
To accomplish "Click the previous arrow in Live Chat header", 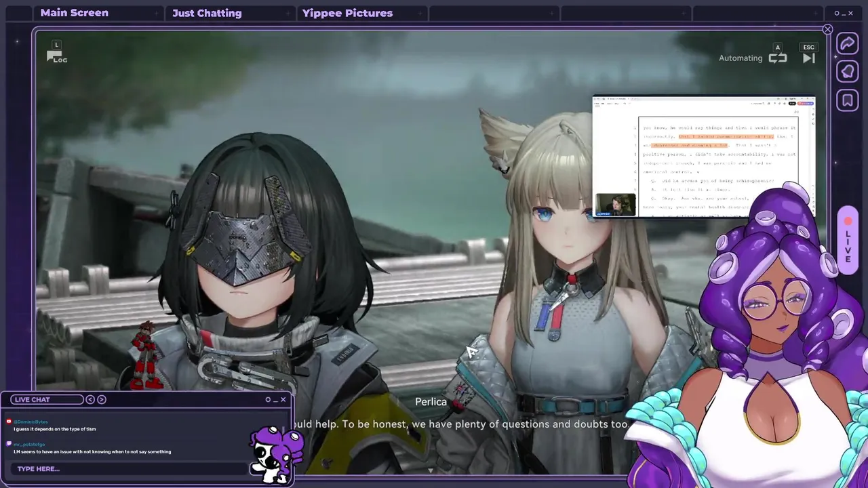I will pos(90,399).
